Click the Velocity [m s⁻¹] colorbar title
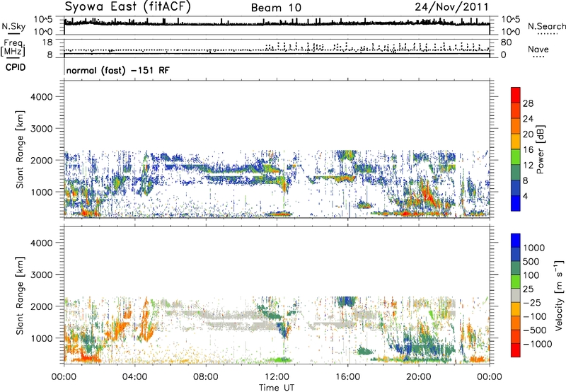Image resolution: width=566 pixels, height=392 pixels. coord(559,296)
